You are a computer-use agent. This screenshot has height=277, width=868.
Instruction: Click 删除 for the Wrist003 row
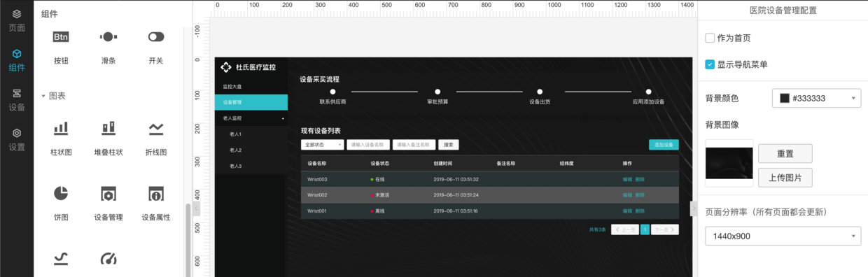(640, 180)
